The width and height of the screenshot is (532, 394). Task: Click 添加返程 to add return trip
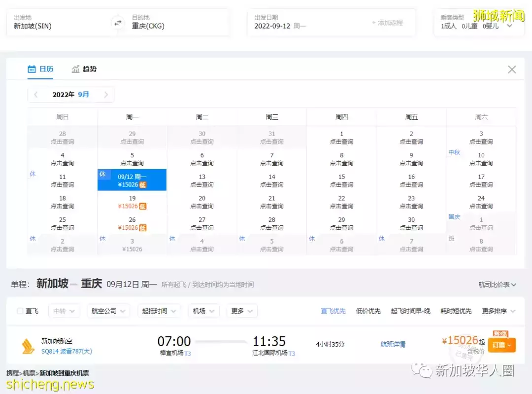[x=388, y=23]
